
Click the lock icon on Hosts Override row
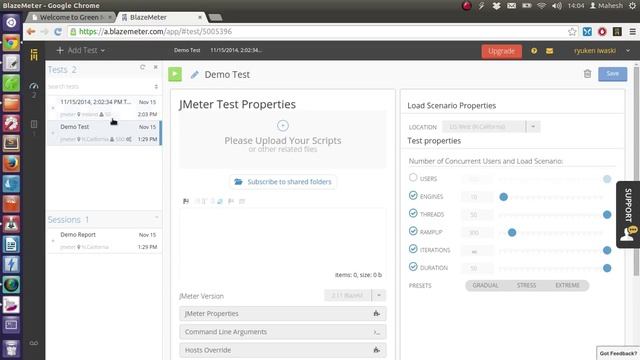point(376,350)
